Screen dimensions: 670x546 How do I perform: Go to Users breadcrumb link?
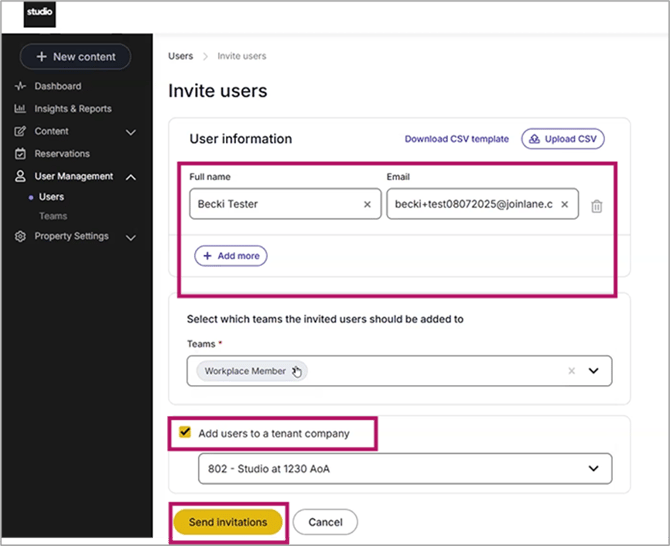(180, 57)
